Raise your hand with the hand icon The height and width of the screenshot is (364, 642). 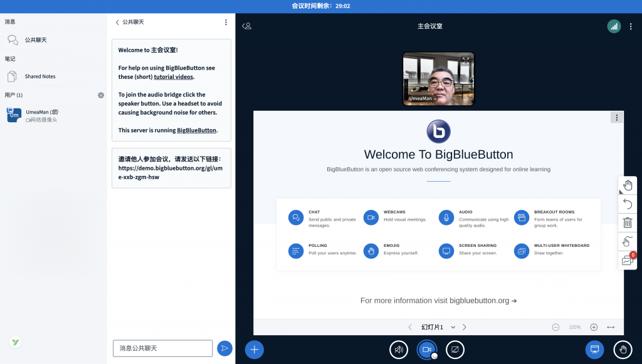pos(623,350)
